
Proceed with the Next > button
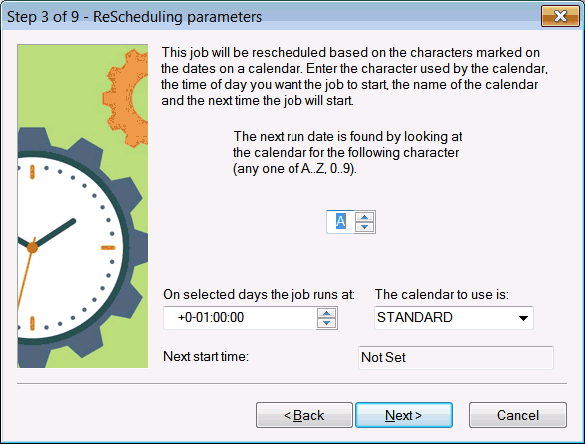click(404, 415)
